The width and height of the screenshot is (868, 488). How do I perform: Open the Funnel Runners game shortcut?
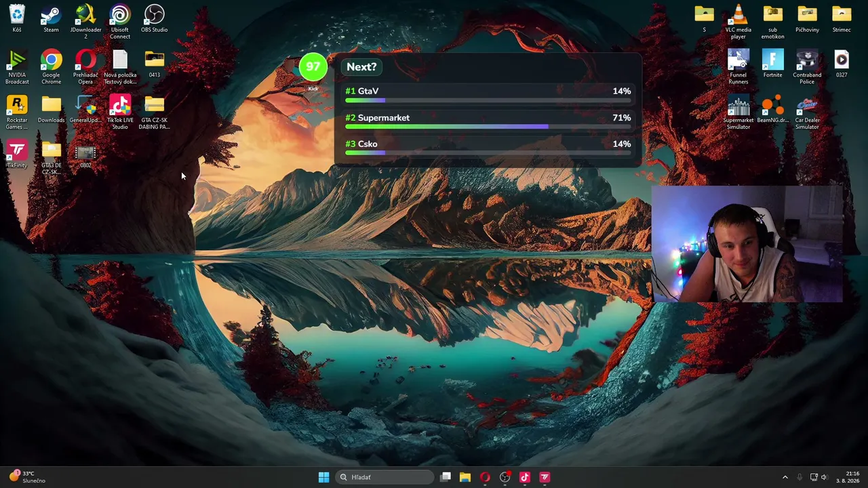(738, 67)
